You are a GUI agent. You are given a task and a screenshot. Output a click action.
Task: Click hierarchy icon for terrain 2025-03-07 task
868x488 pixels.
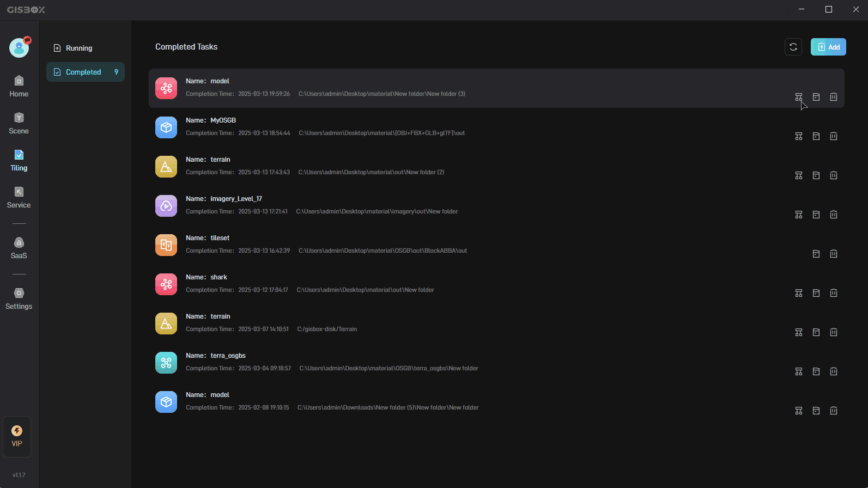tap(799, 332)
